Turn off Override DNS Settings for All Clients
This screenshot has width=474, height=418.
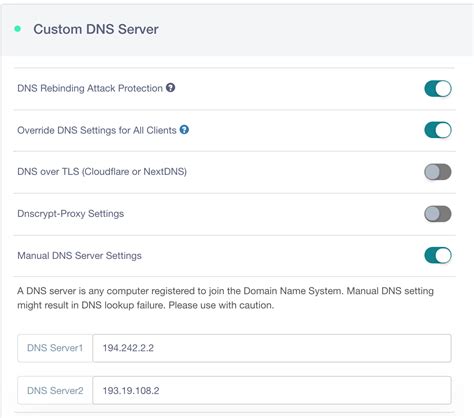point(438,130)
